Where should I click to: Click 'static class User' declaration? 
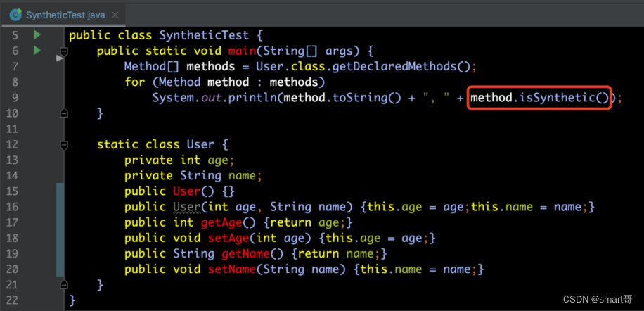[155, 145]
